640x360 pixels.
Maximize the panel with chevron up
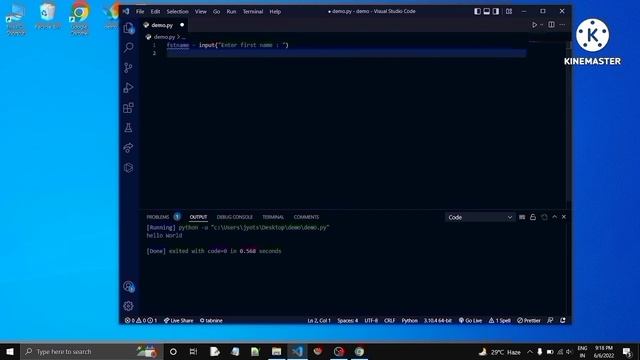(554, 217)
